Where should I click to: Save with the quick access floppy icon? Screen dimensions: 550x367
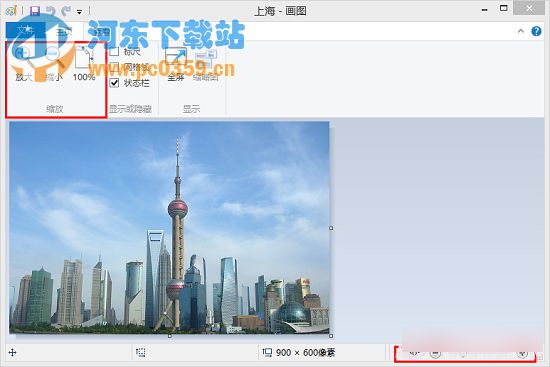coord(35,11)
